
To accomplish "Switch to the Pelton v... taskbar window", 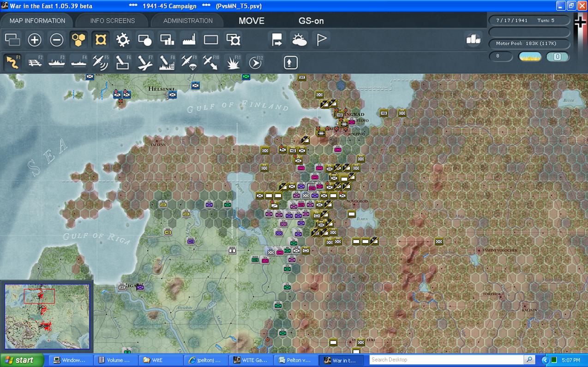I will point(296,360).
